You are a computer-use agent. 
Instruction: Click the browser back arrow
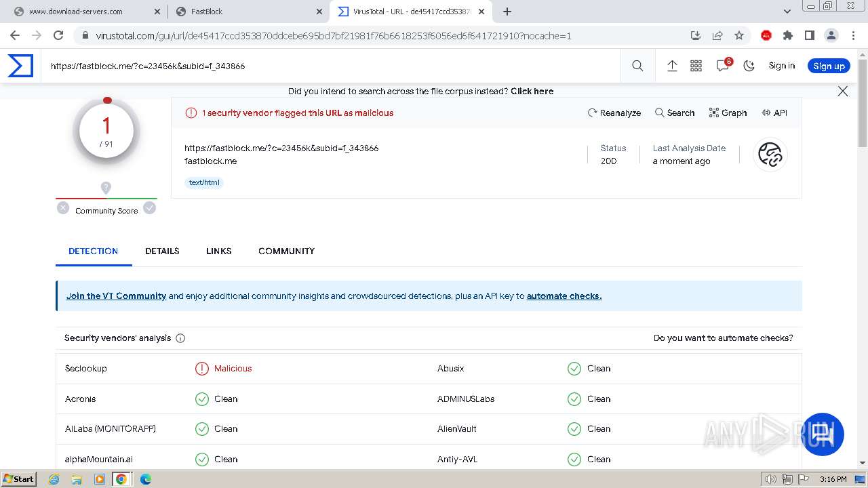[x=14, y=35]
